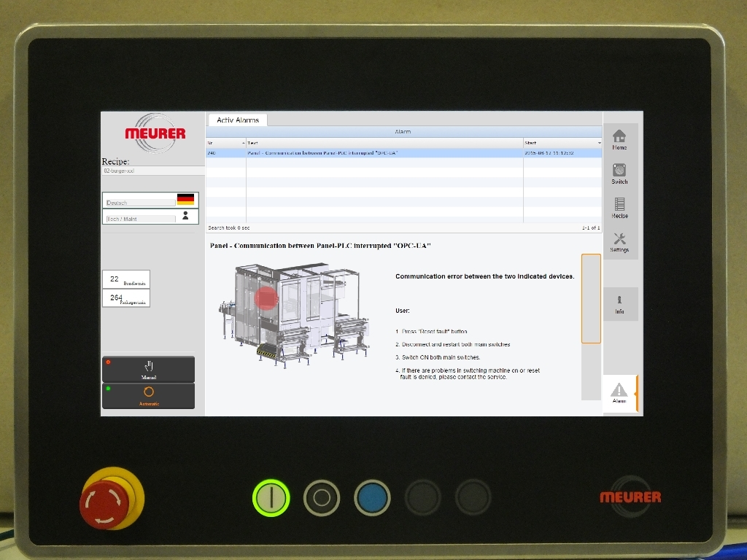Open the Deutsch language selector field
Viewport: 747px width, 560px height.
pos(140,203)
